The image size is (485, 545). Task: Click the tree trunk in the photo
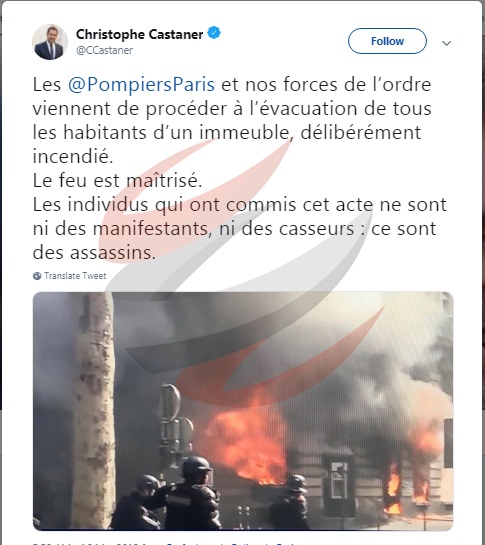click(93, 410)
